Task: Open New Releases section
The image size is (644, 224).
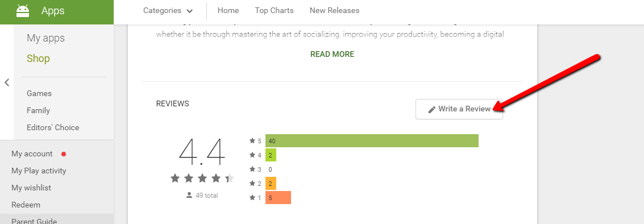Action: [x=334, y=11]
